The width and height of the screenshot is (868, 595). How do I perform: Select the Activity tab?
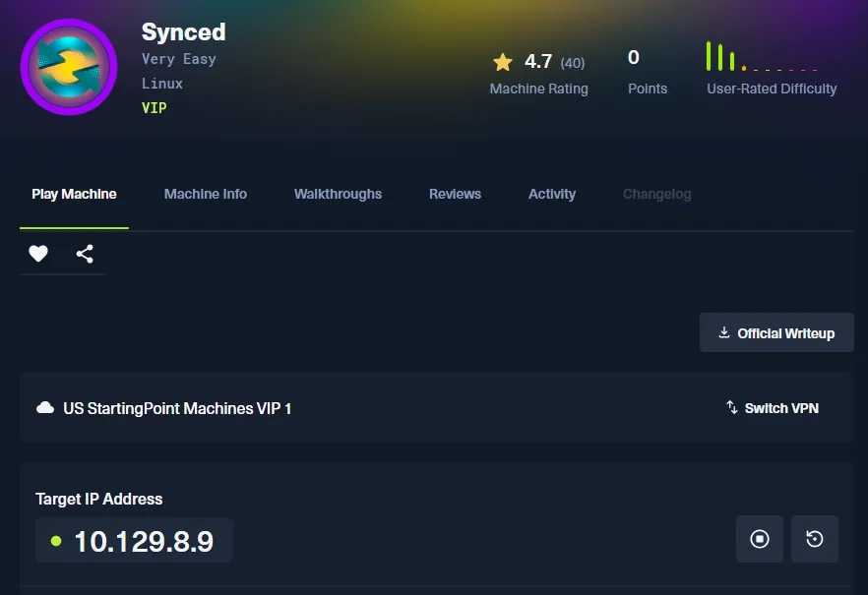pos(552,194)
